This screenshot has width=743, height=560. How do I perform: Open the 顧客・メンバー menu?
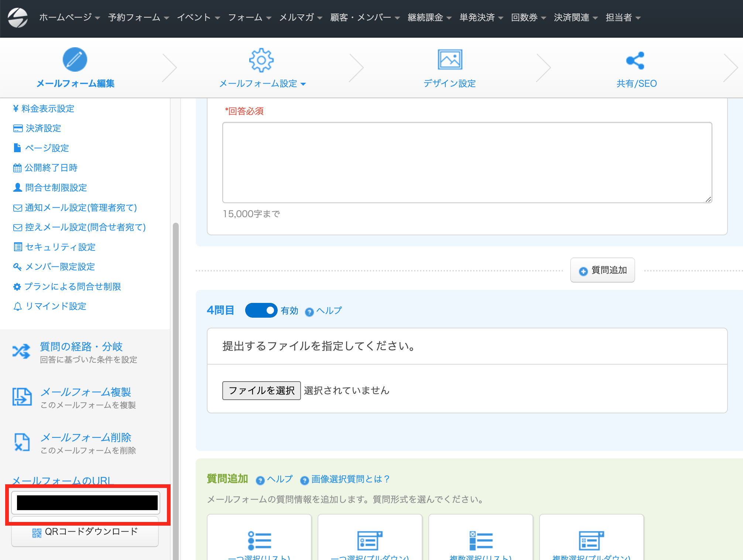click(365, 17)
